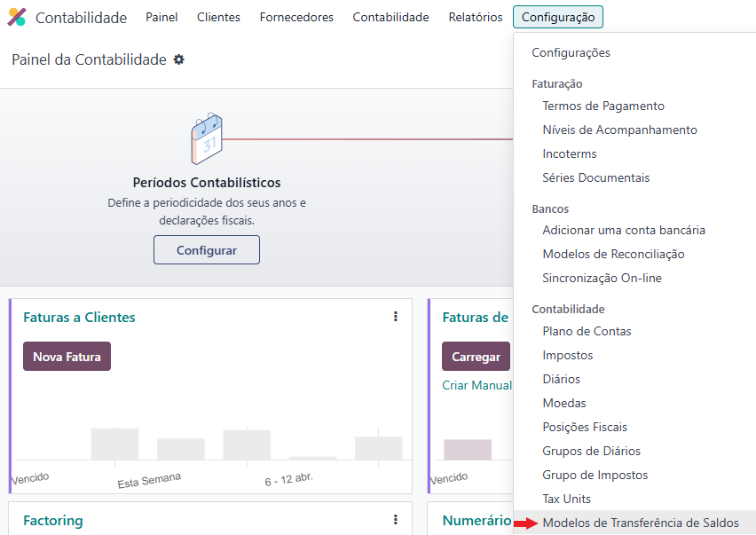Open Factoring card three-dot menu
756x535 pixels.
396,520
